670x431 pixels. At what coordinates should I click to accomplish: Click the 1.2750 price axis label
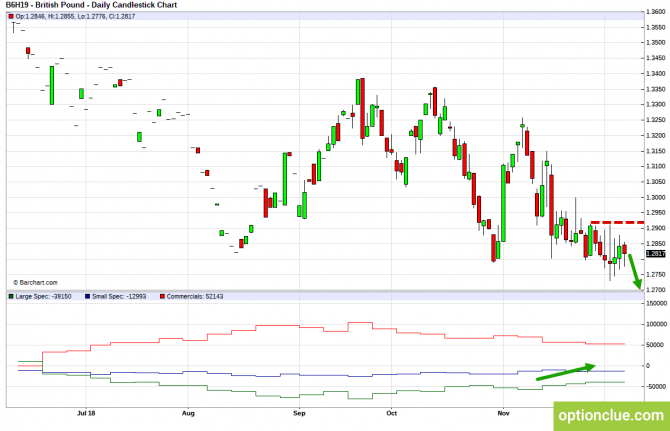coord(656,275)
